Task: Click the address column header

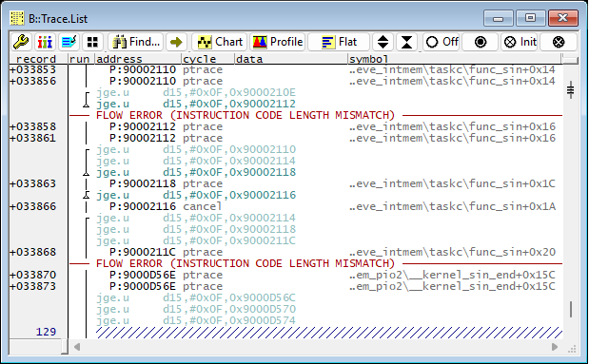Action: click(138, 59)
